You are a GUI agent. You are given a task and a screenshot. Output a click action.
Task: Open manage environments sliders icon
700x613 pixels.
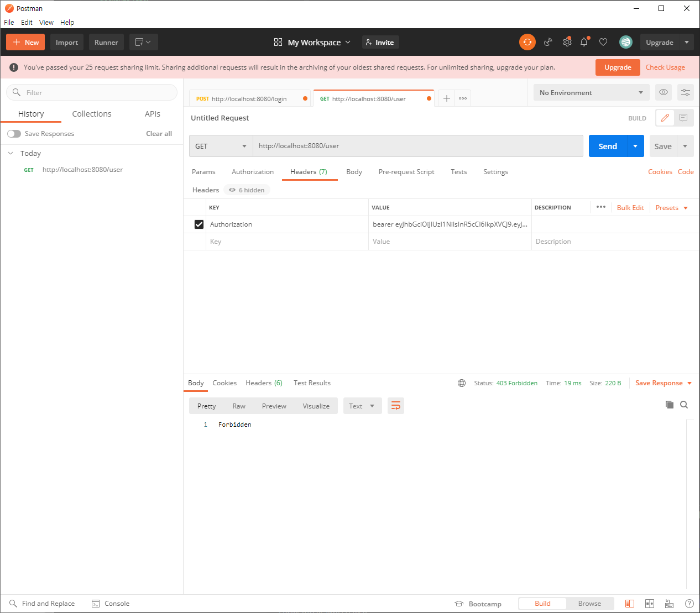686,92
